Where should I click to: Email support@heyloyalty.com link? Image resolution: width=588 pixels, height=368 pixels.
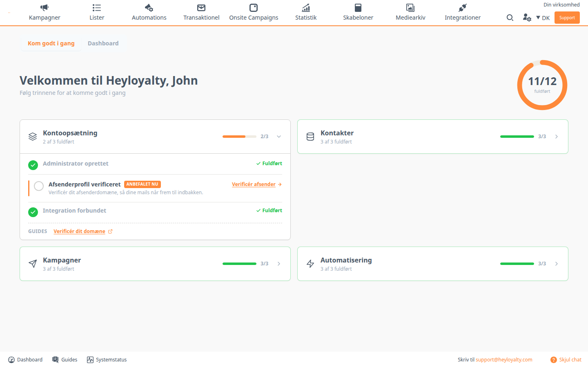[504, 360]
